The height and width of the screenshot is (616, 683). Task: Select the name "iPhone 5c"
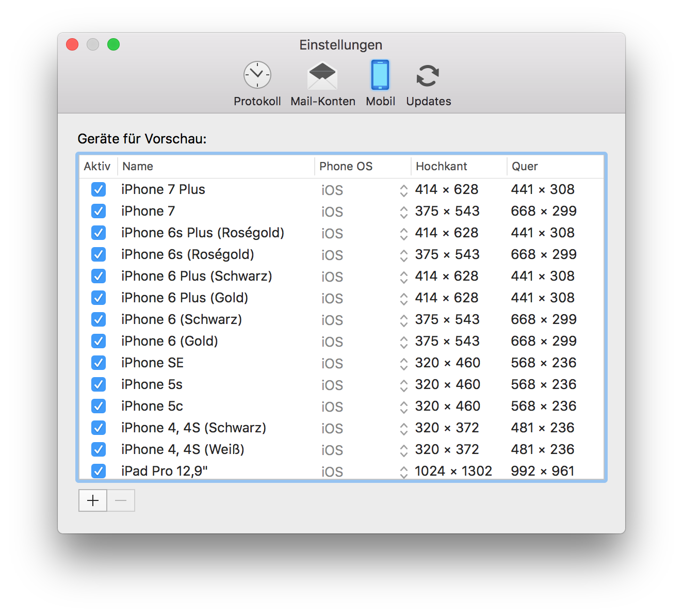[x=152, y=406]
